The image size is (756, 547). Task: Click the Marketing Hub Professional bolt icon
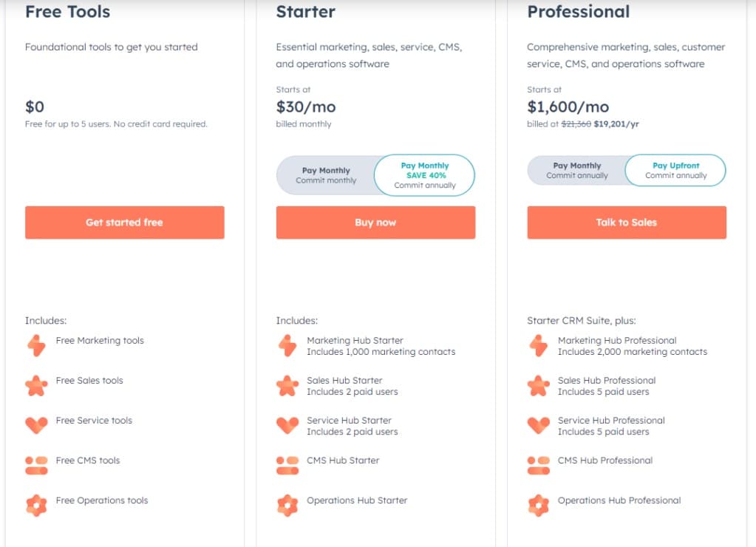(x=539, y=345)
